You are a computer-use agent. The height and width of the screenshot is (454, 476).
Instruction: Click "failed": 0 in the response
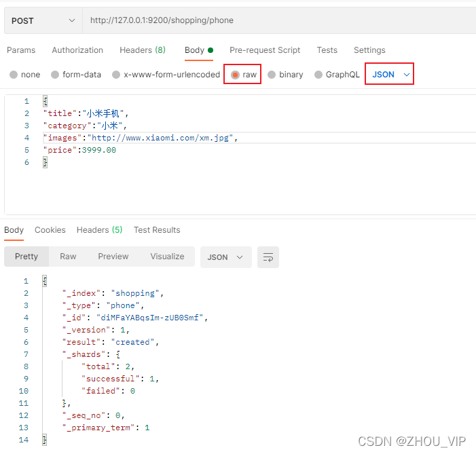[x=109, y=391]
